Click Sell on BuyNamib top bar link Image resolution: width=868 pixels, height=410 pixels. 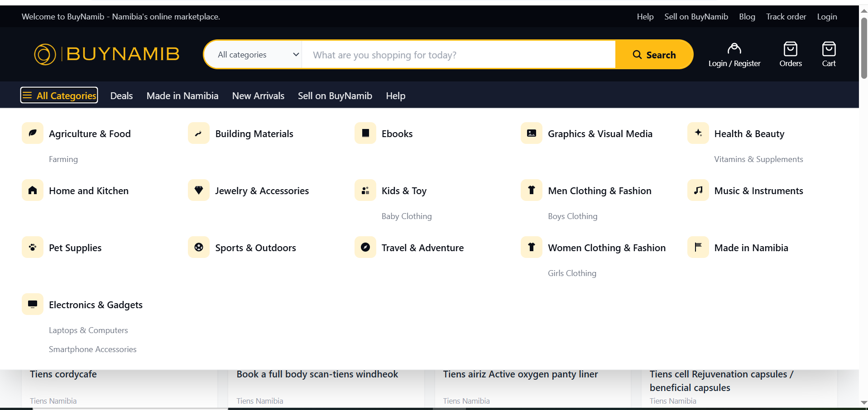coord(696,17)
